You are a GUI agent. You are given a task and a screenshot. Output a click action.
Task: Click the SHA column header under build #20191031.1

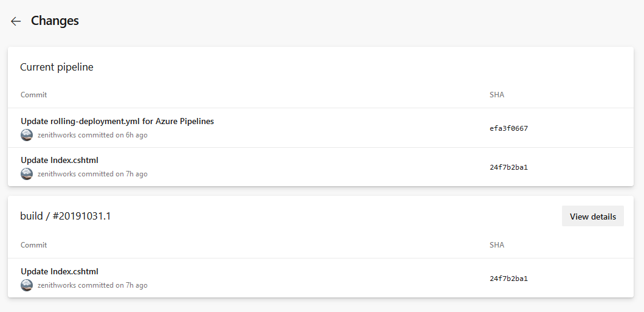(x=496, y=245)
